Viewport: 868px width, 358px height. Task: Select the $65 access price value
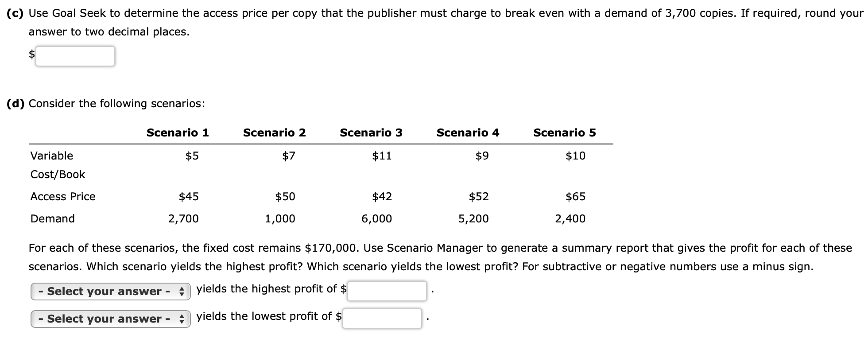coord(576,196)
